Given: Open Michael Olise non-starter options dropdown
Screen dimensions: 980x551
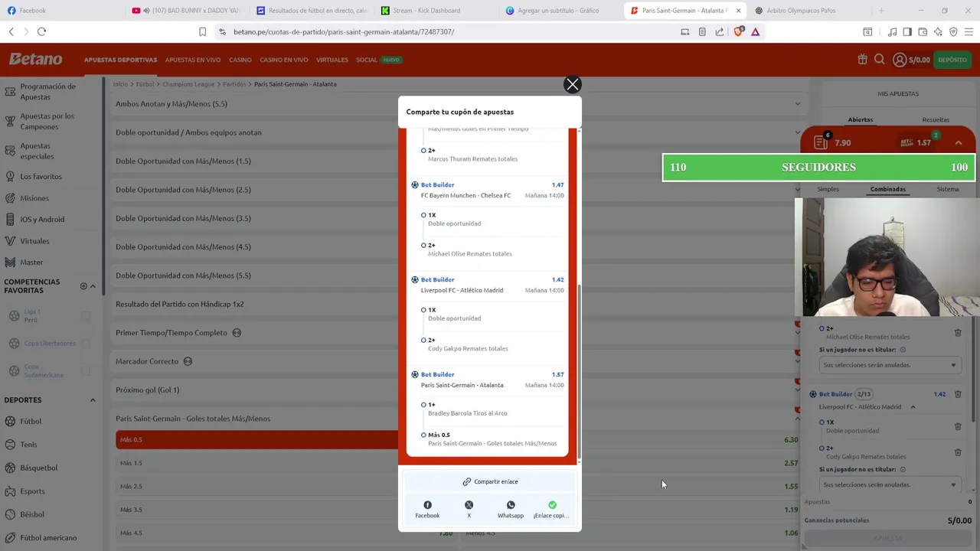Looking at the screenshot, I should (890, 365).
